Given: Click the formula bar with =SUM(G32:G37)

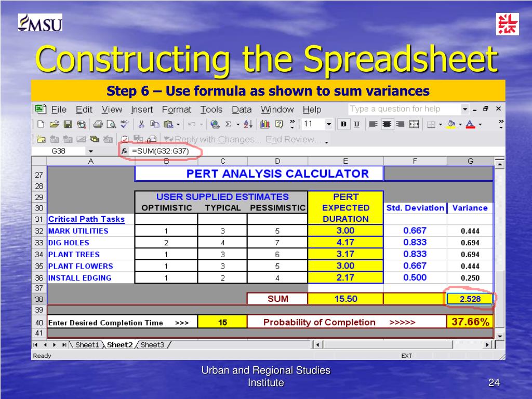Looking at the screenshot, I should (316, 151).
